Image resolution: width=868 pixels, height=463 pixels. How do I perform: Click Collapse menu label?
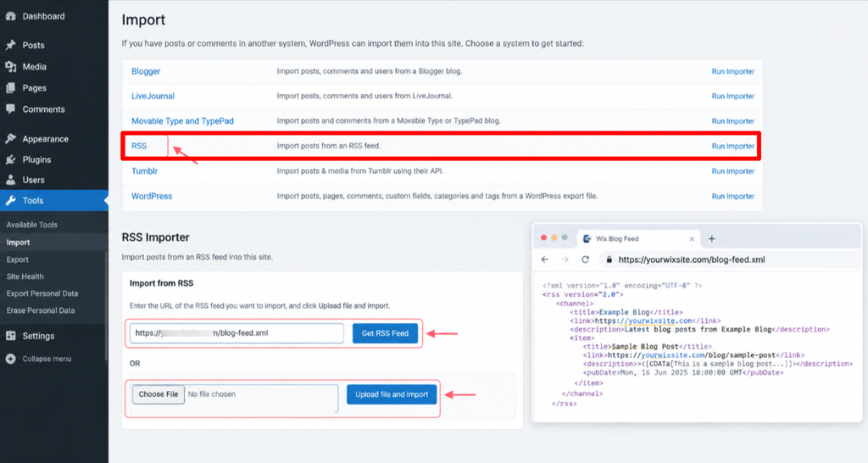pos(47,359)
